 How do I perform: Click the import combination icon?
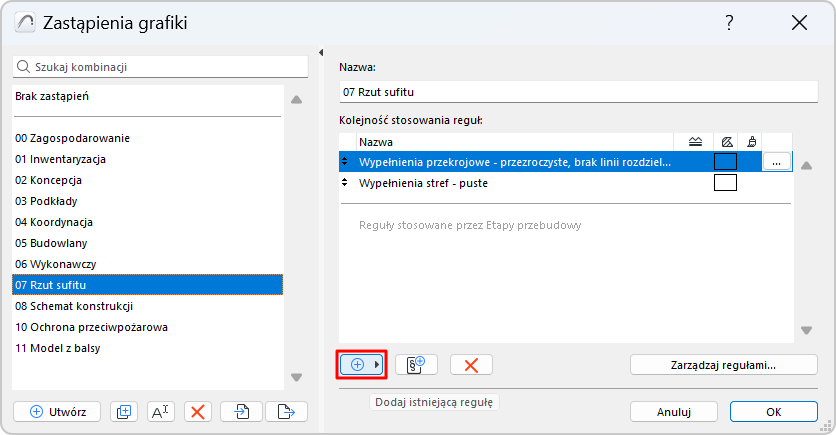(x=242, y=411)
